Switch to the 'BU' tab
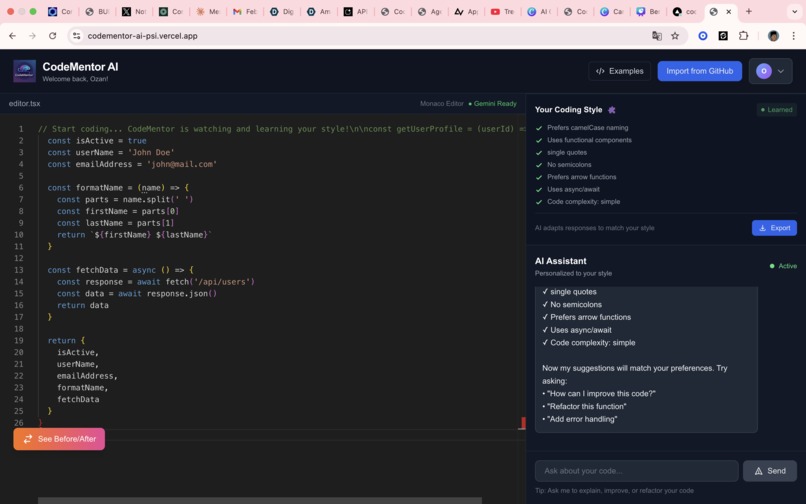Viewport: 806px width, 504px height. click(x=97, y=11)
